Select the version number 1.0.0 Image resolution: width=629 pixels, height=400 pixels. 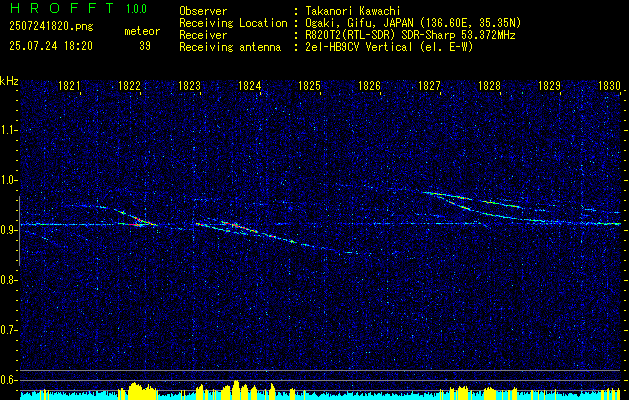tap(136, 9)
